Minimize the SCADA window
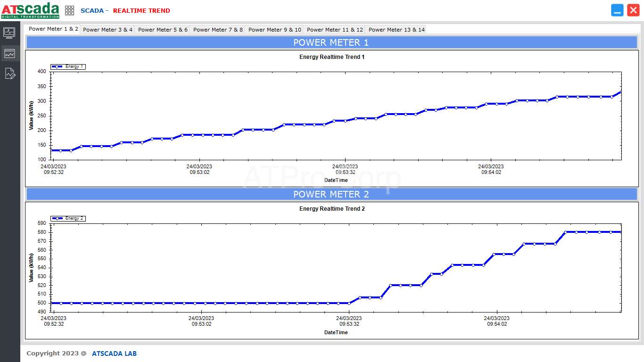This screenshot has width=644, height=362. coord(617,10)
